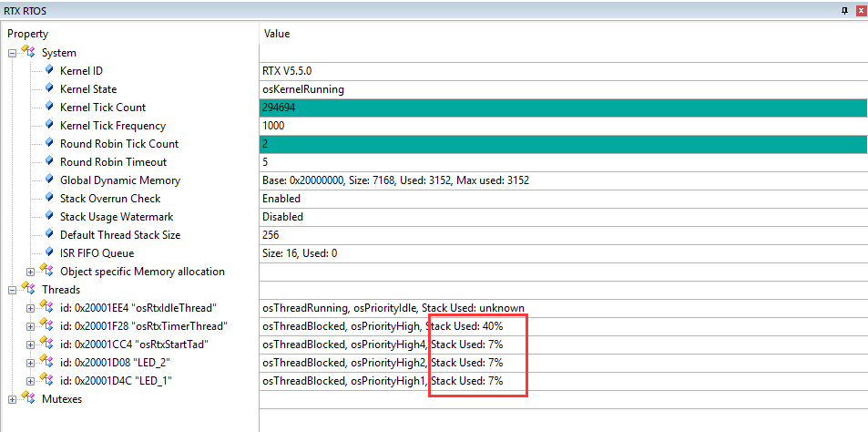Click the Round Robin Tick Count icon
868x432 pixels.
(49, 143)
